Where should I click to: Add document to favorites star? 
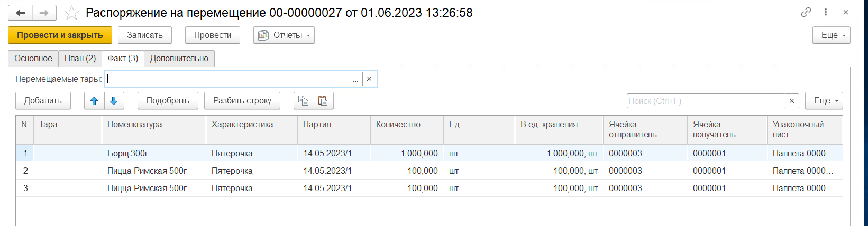click(71, 13)
